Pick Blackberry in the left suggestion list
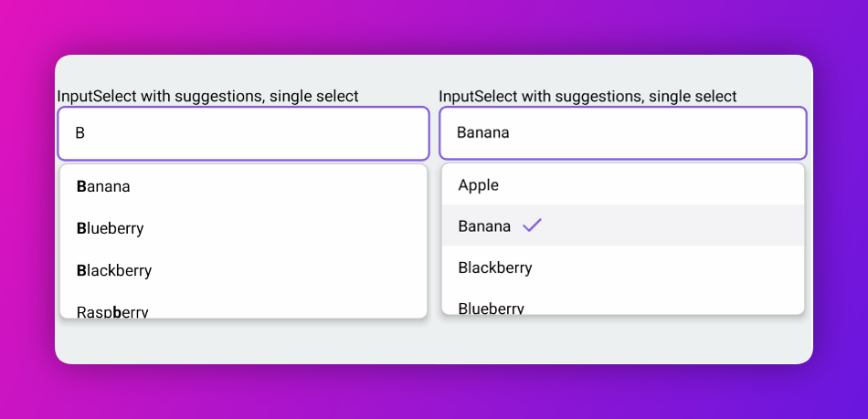 [244, 270]
